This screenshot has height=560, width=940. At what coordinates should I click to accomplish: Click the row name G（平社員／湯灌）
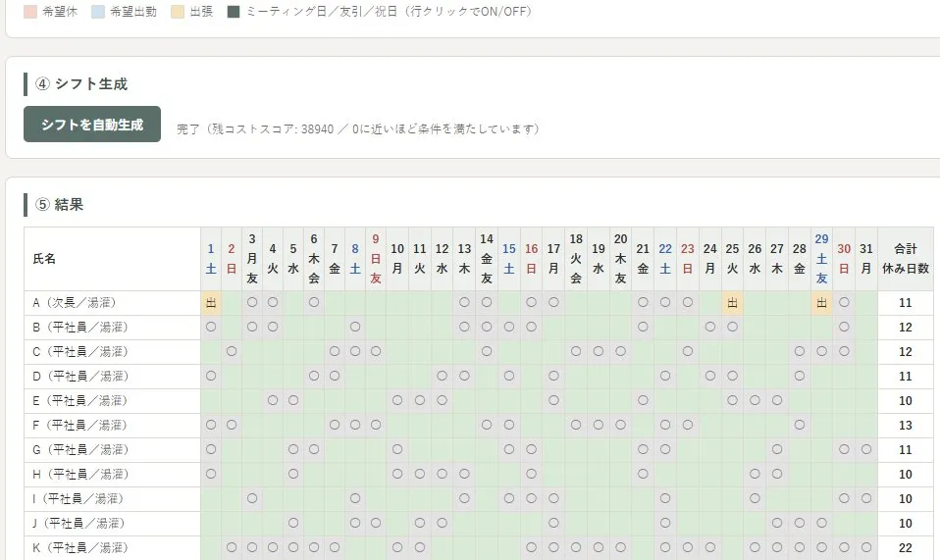click(80, 450)
